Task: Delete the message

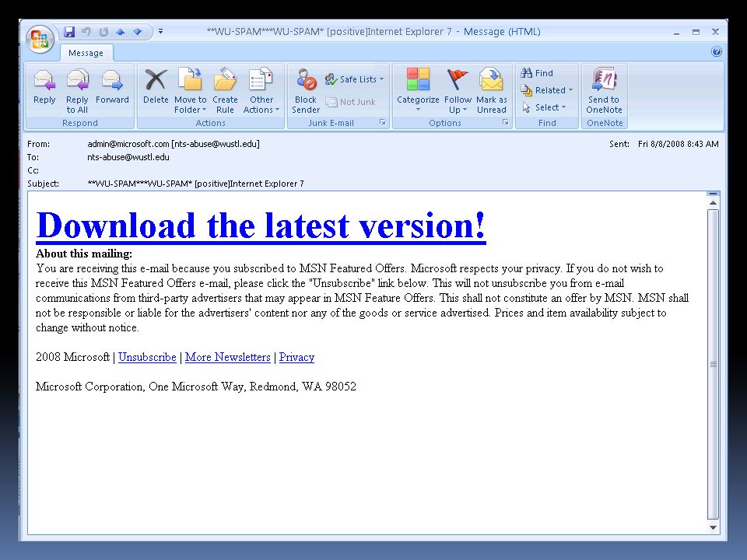Action: [x=156, y=86]
